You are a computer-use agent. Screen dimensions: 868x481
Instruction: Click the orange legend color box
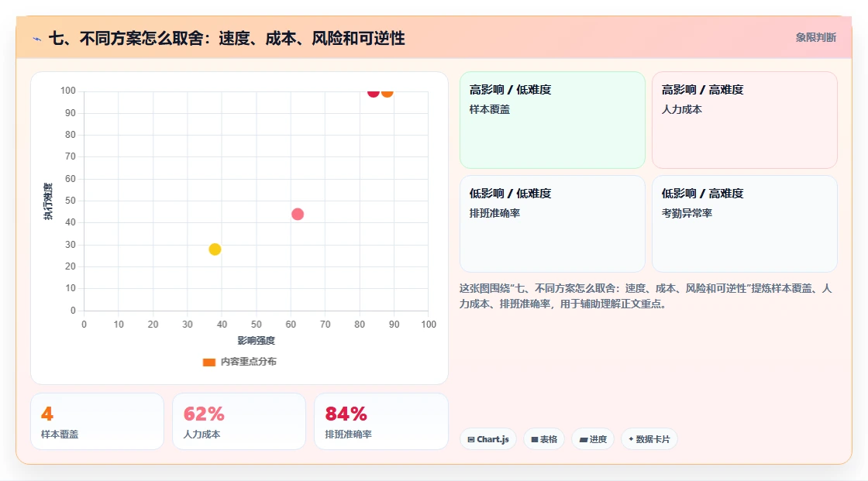pos(208,362)
